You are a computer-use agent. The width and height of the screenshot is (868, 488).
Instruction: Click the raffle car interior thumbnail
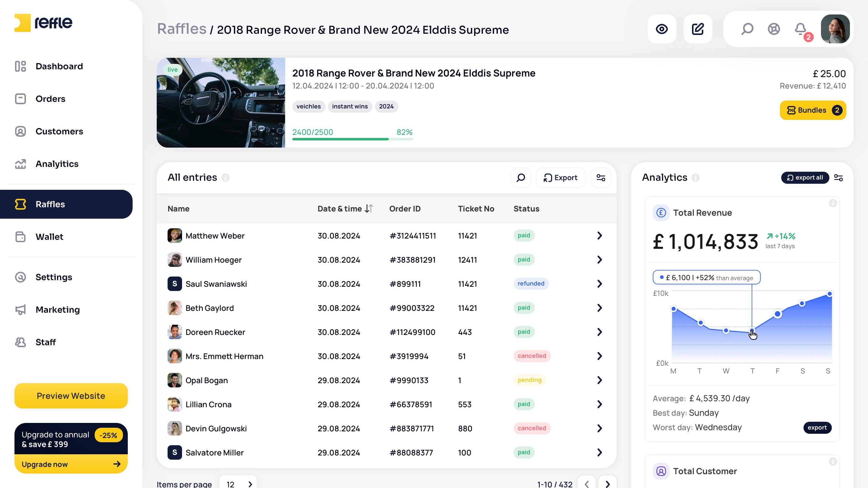[x=221, y=103]
